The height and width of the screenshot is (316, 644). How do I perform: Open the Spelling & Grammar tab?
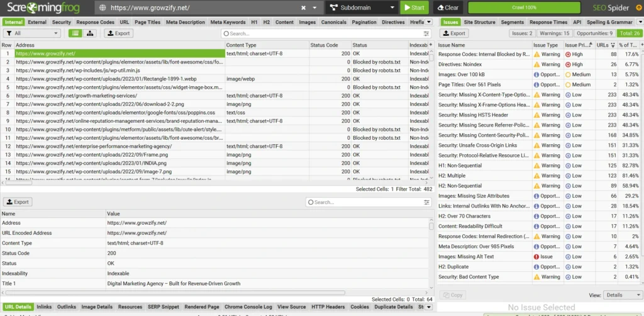click(609, 22)
